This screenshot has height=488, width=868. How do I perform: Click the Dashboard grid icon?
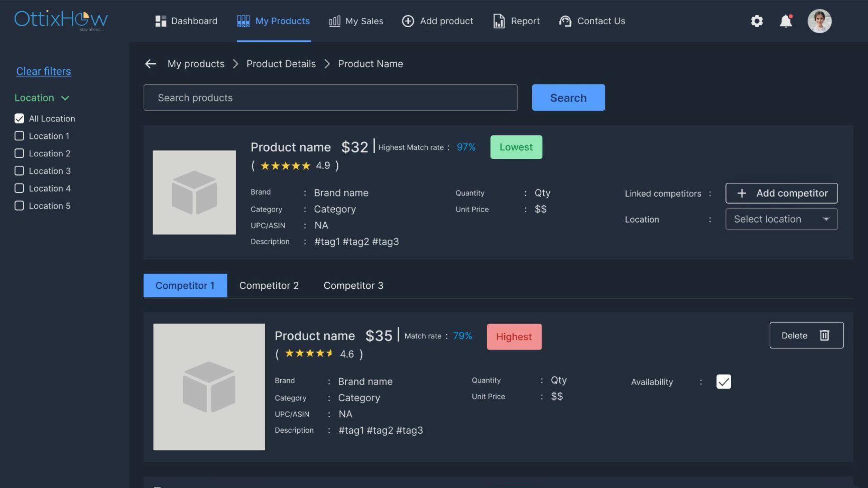[x=161, y=21]
